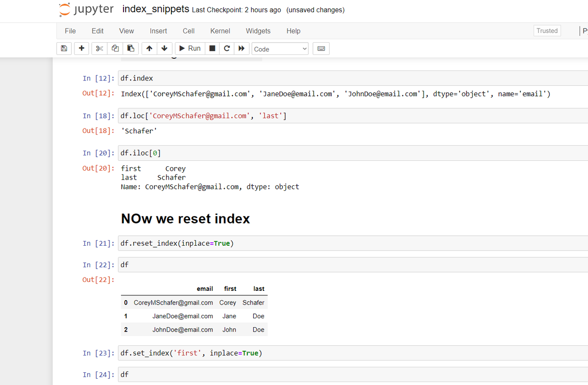Click the email column header in table
Viewport: 588px width, 385px height.
pyautogui.click(x=205, y=289)
